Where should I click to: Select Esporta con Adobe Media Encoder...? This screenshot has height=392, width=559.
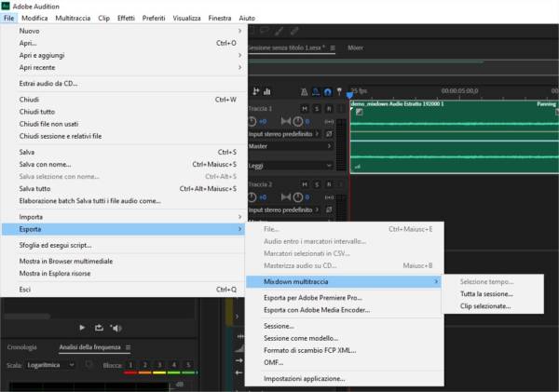(344, 310)
